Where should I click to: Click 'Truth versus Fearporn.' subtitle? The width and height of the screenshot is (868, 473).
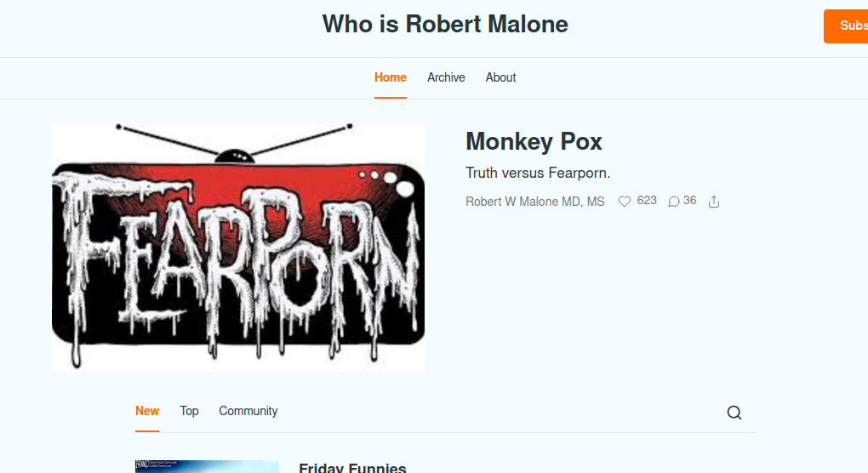[x=538, y=174]
